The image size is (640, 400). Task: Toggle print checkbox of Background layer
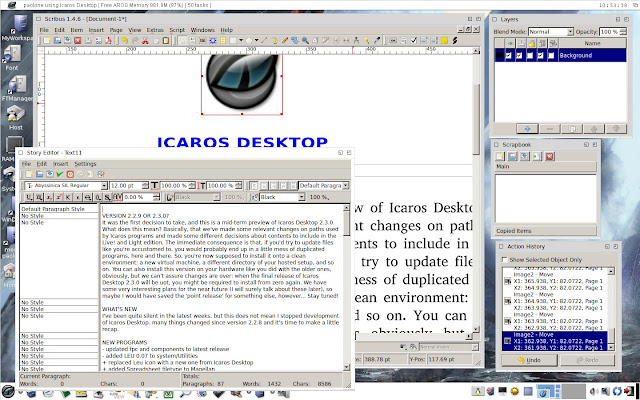(x=519, y=56)
